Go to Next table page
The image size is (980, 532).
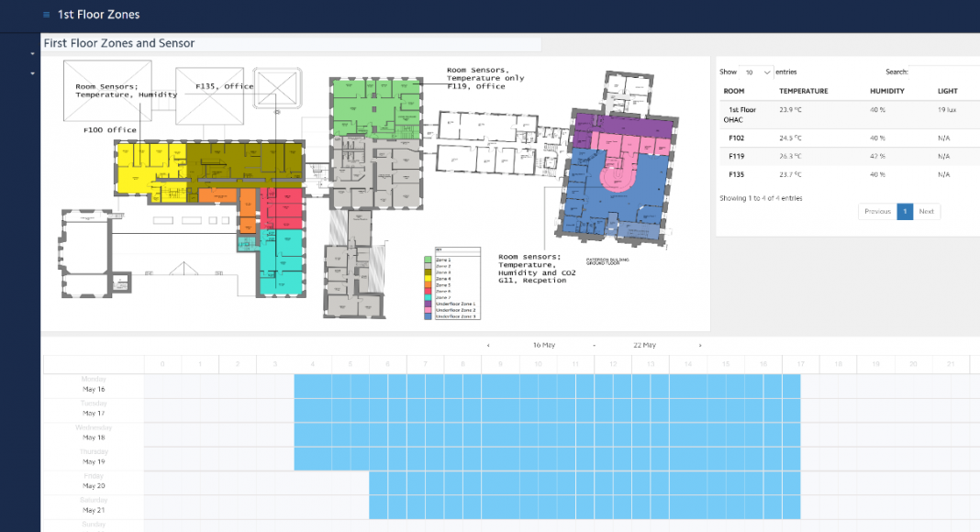click(x=926, y=212)
